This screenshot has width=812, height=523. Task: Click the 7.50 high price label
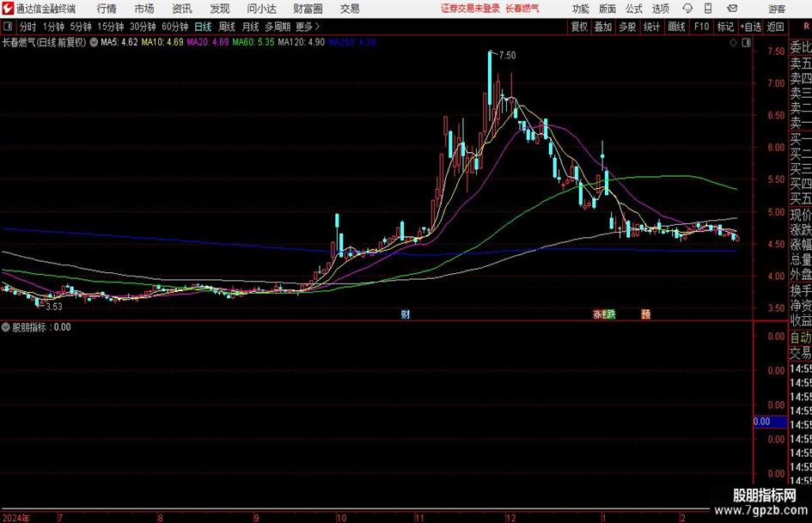508,56
